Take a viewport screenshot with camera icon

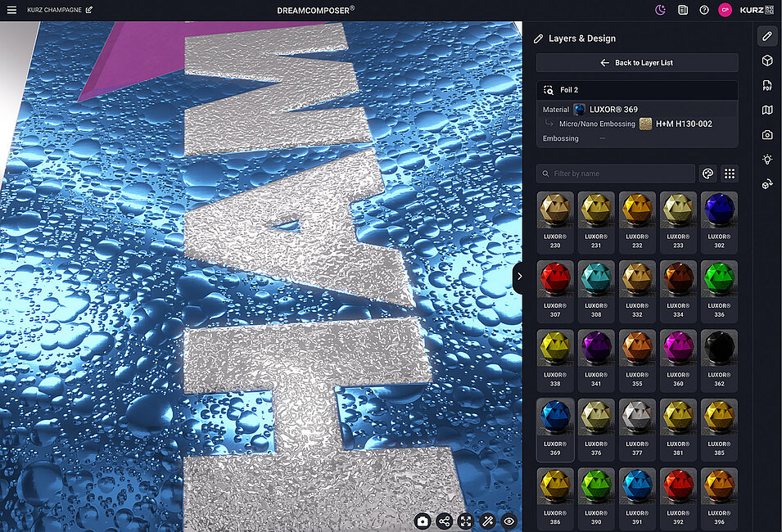click(423, 521)
